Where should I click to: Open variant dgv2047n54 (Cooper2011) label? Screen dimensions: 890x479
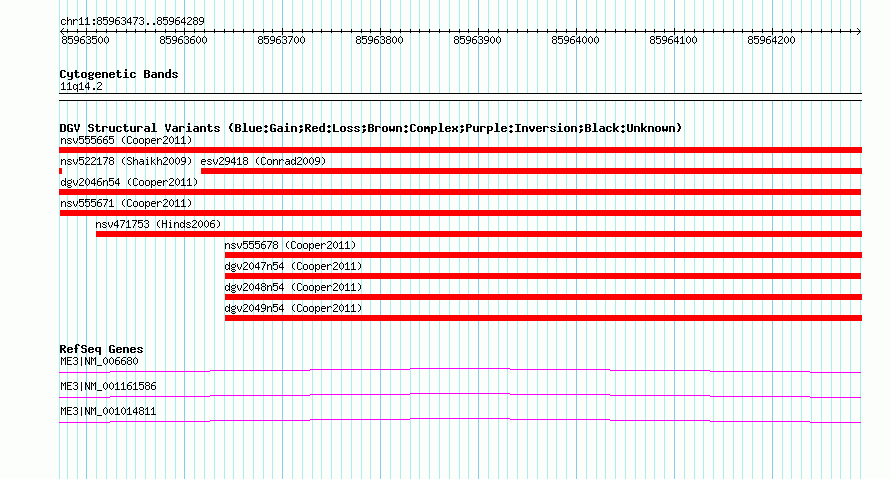point(293,266)
